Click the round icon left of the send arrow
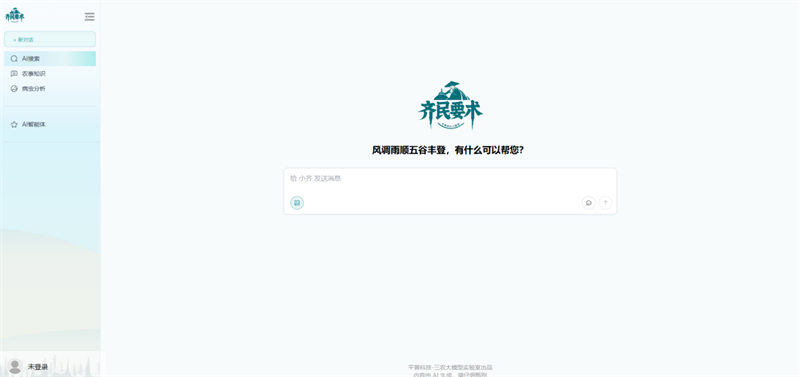The image size is (800, 377). point(589,203)
